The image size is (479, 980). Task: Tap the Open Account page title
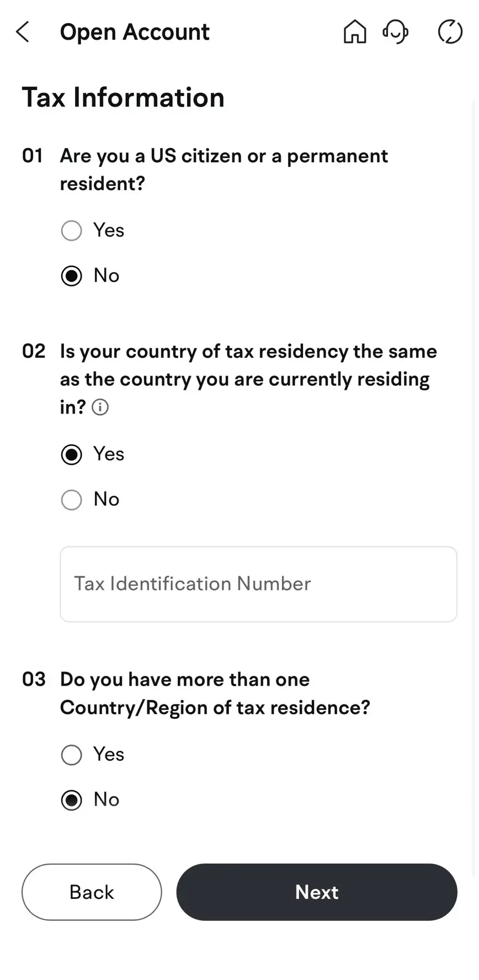[x=135, y=32]
